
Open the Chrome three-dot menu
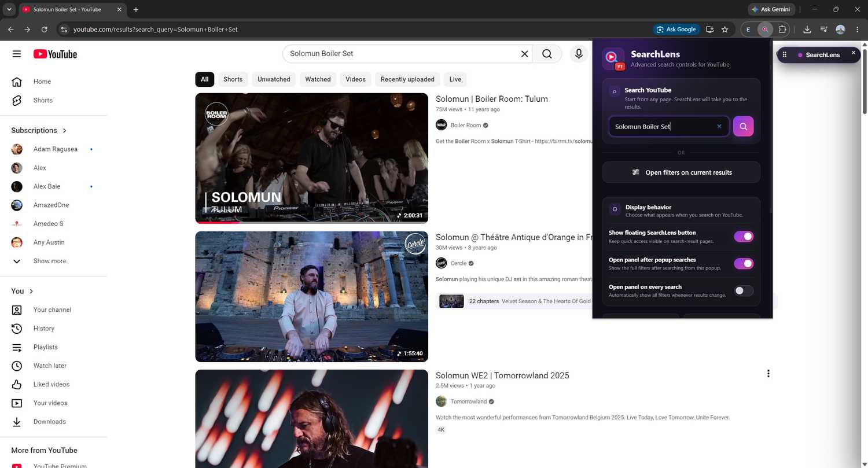pos(857,30)
